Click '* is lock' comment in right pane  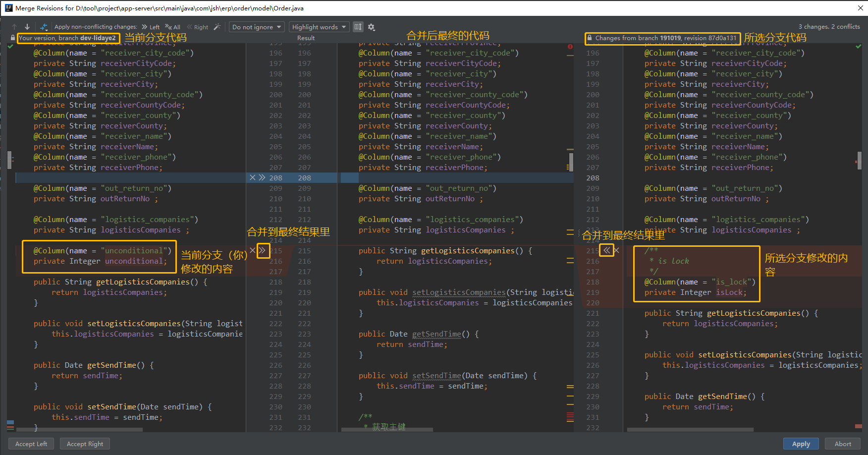(669, 261)
